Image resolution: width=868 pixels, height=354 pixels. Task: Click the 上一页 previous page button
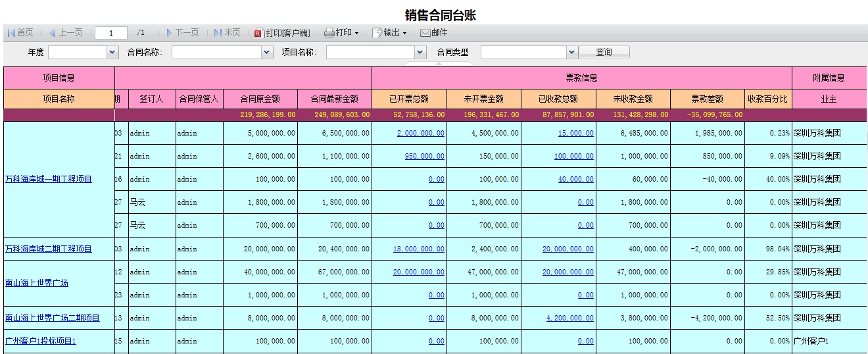[66, 33]
